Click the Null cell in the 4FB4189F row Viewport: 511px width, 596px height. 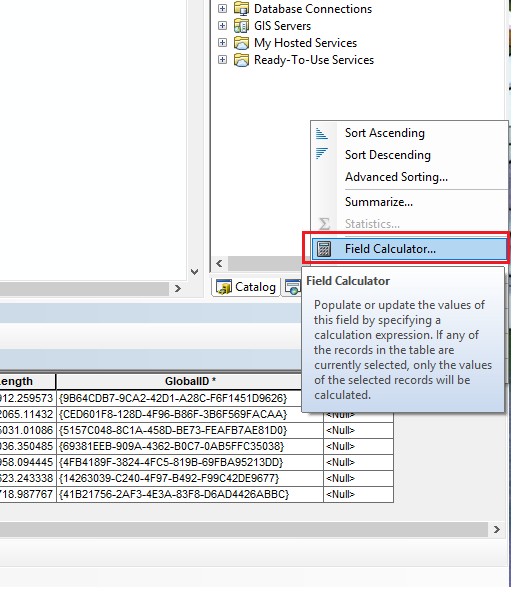[358, 462]
